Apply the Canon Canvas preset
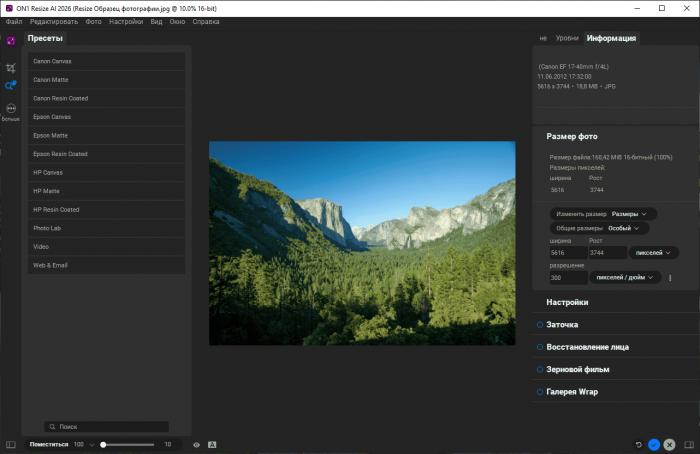 106,62
